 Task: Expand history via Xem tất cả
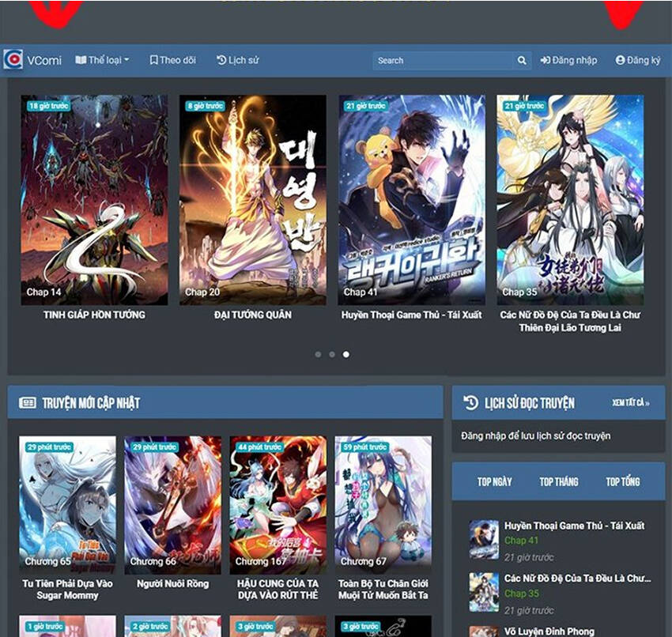click(x=630, y=403)
